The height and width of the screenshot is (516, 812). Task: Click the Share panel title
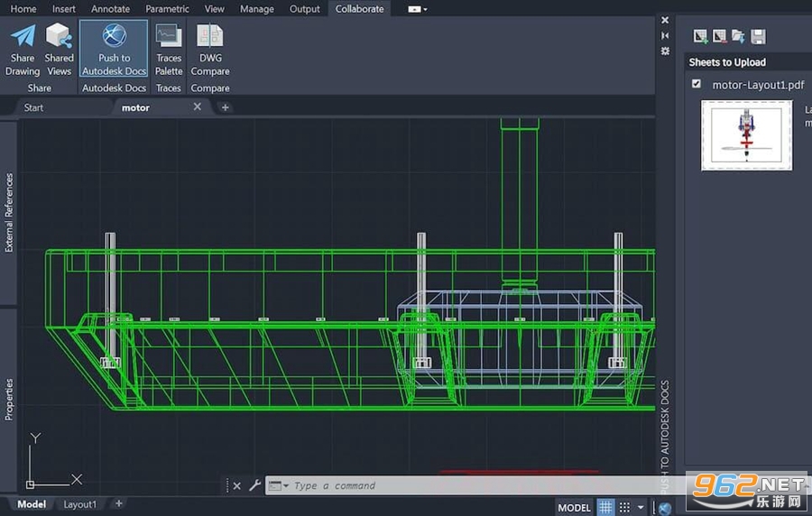point(40,88)
